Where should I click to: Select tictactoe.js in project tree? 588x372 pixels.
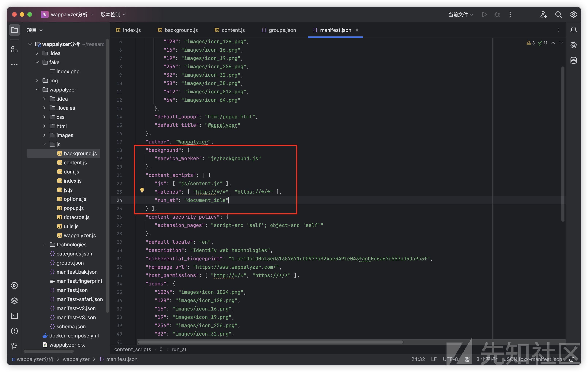(x=76, y=217)
